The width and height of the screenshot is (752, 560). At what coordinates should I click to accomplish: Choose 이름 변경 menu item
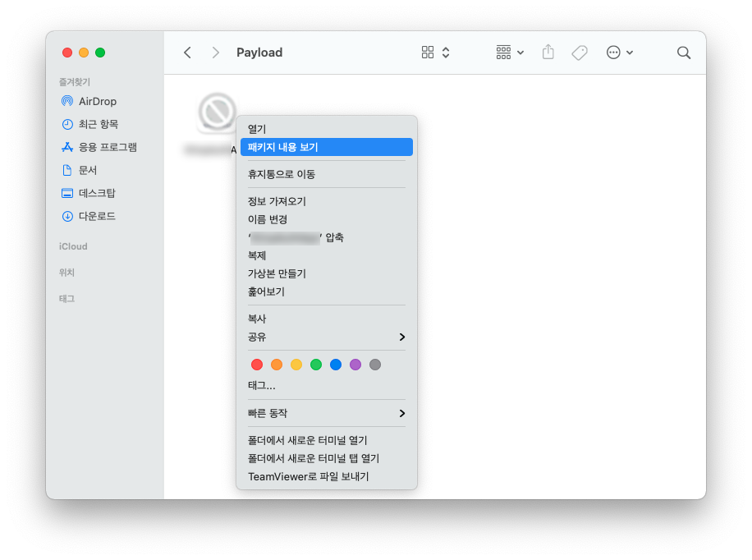click(x=327, y=219)
